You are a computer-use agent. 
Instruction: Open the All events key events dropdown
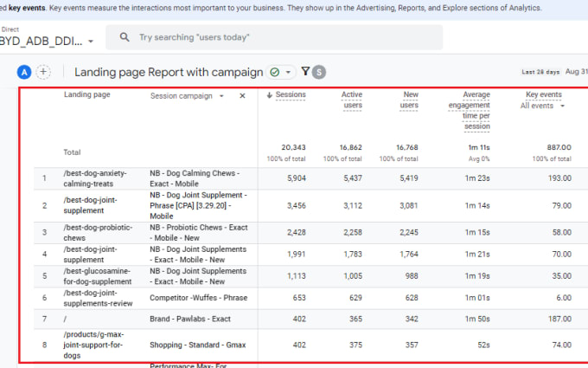pos(542,106)
